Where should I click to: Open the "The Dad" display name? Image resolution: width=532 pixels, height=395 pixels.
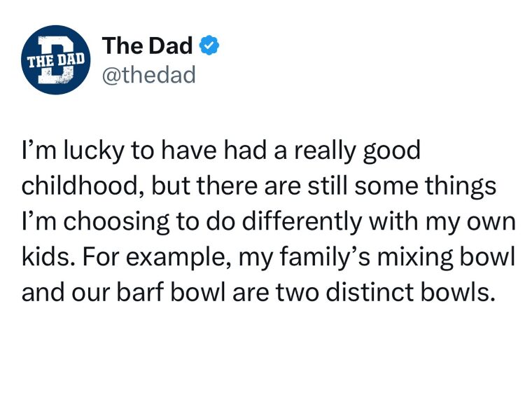pos(147,46)
